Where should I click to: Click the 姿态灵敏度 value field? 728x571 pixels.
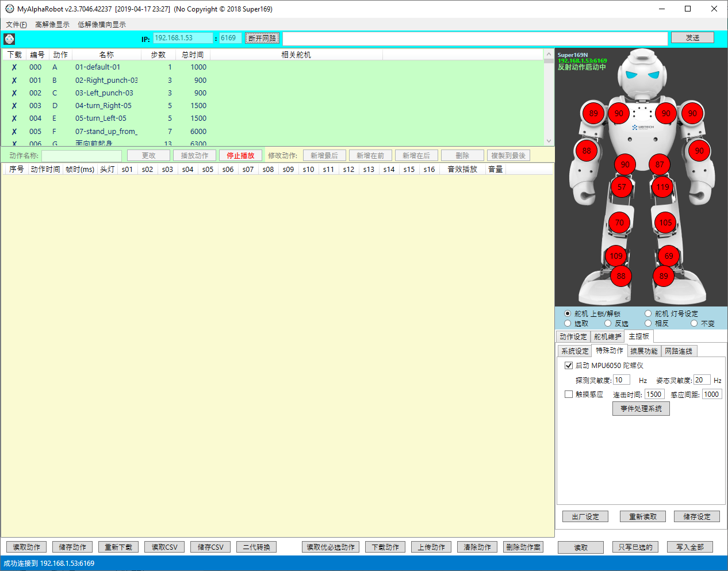(702, 380)
